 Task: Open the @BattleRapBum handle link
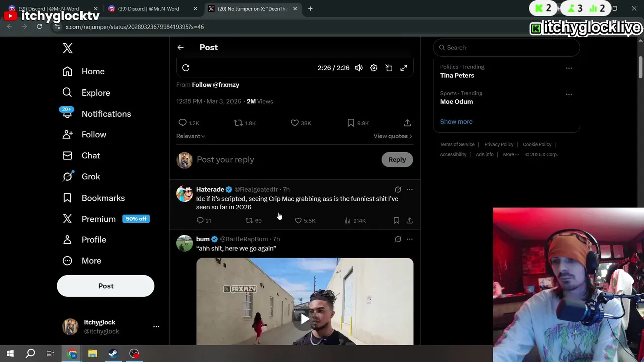pos(244,239)
